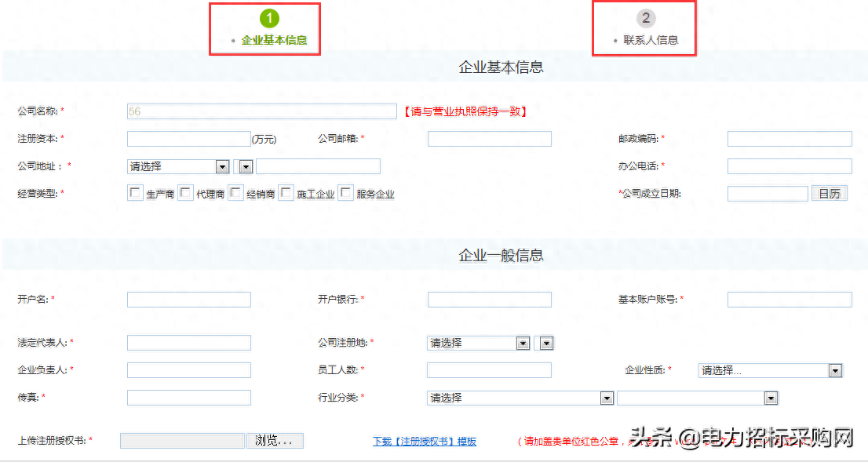Image resolution: width=868 pixels, height=462 pixels.
Task: Click the 法定代表人 input box
Action: pos(189,343)
